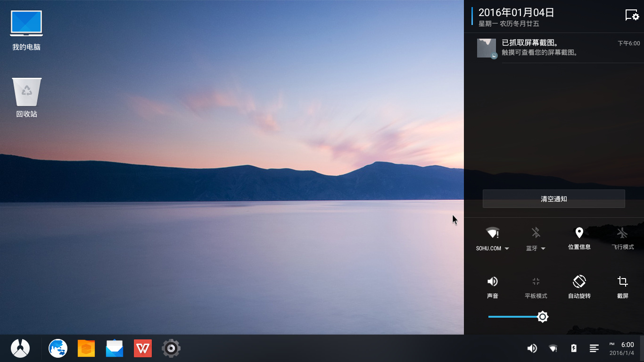Open the start menu launcher icon

[x=20, y=348]
